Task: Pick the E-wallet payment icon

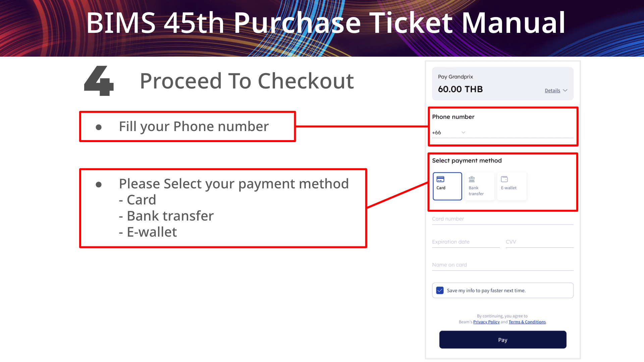Action: 512,186
